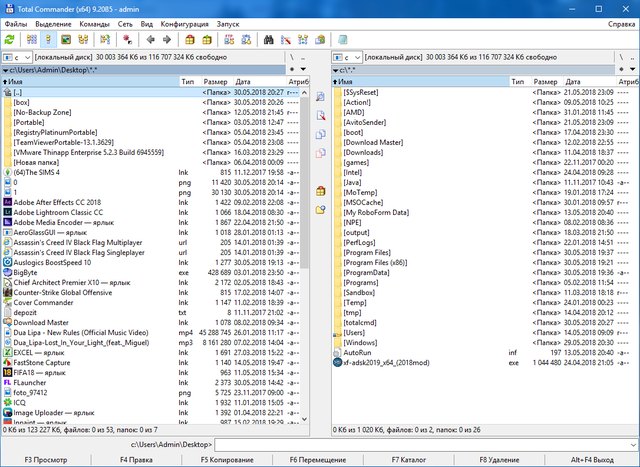Click the new folder icon in middle bar
This screenshot has width=640, height=467.
320,209
